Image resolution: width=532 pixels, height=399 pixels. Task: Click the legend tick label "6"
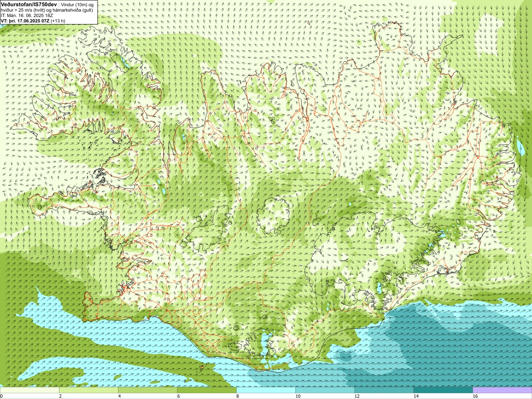tap(179, 396)
